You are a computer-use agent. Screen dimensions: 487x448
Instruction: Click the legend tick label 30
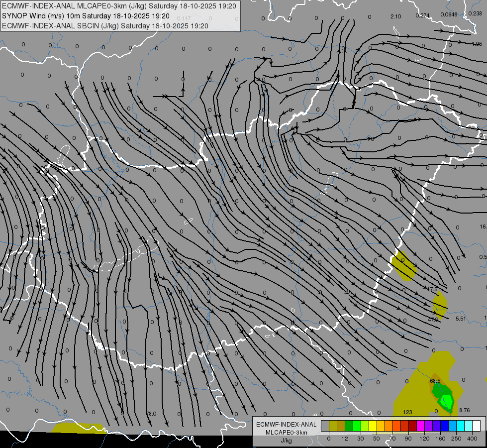pyautogui.click(x=361, y=439)
